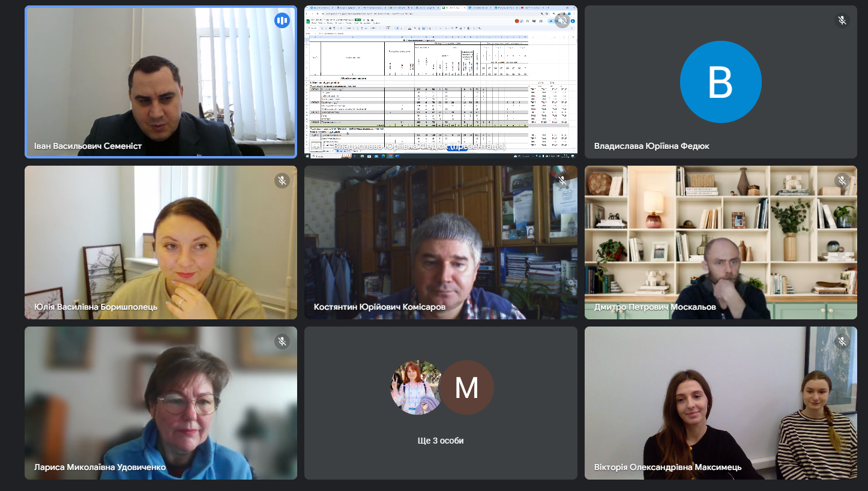This screenshot has width=868, height=491.
Task: Click the muted mic icon on Вікторія Максимець's tile
Action: coord(842,342)
